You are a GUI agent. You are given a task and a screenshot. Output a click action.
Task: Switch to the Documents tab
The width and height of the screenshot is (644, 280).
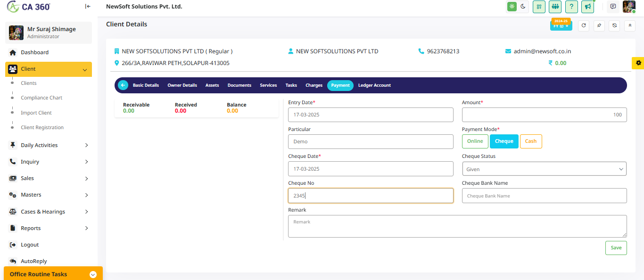[x=239, y=85]
